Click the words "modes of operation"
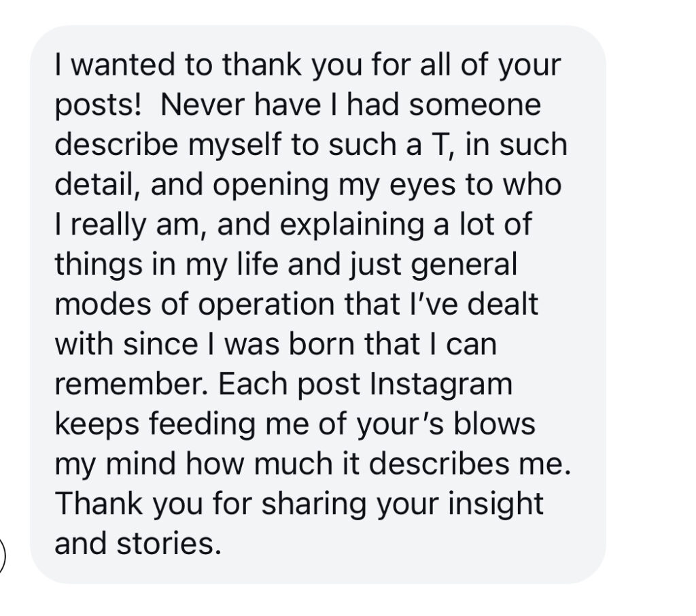This screenshot has width=696, height=616. (x=195, y=305)
